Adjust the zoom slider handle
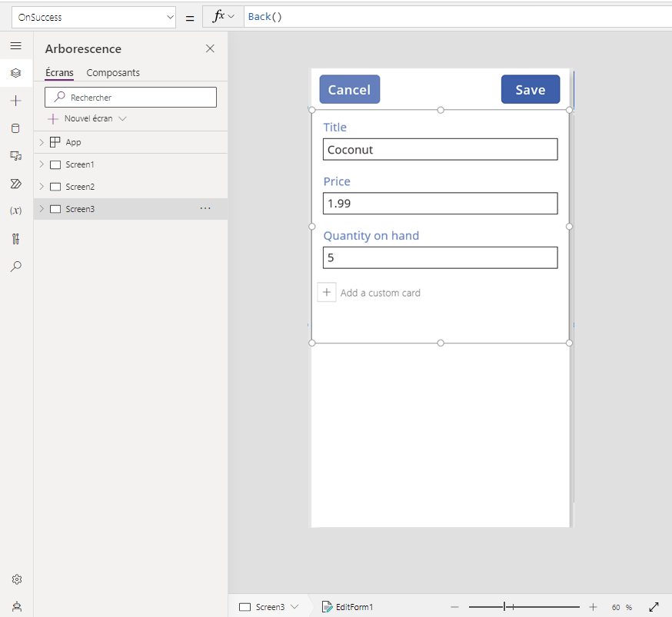 [505, 607]
